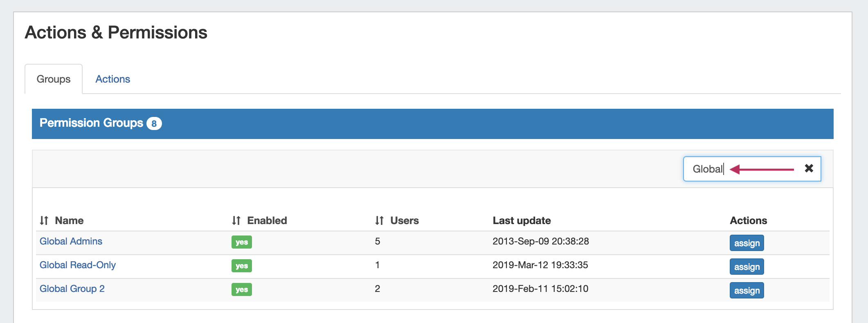The width and height of the screenshot is (868, 323).
Task: Click the Permission Groups count badge showing 8
Action: tap(154, 123)
